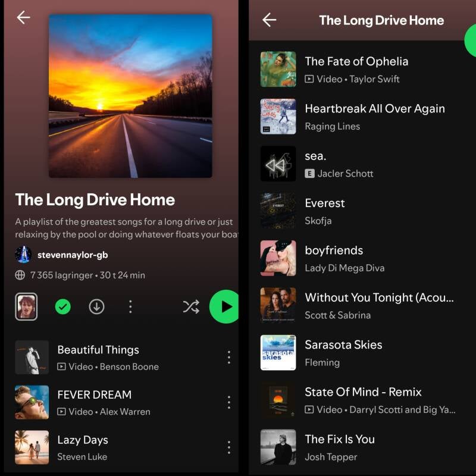Open playlist options three-dot menu
The image size is (476, 476).
(x=130, y=306)
